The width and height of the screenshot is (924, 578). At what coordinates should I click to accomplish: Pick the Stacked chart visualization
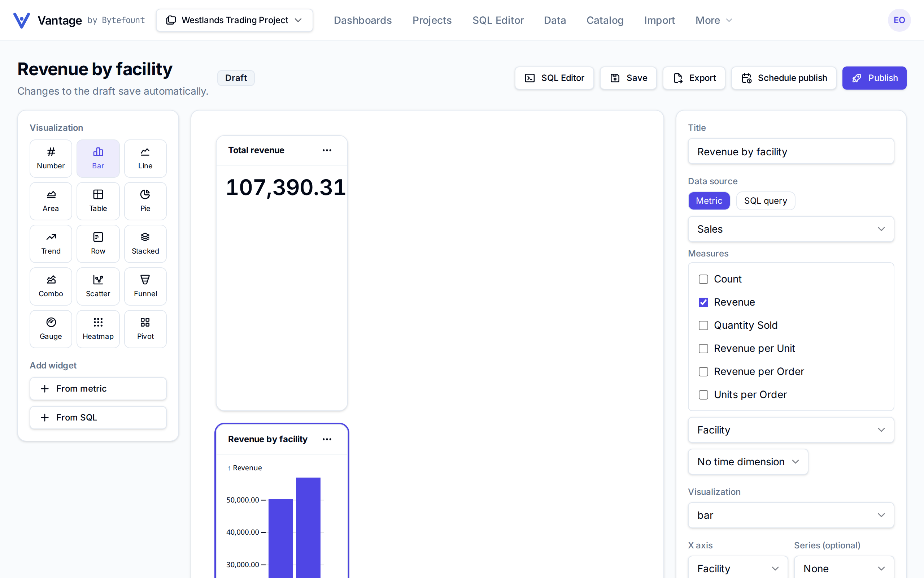[145, 243]
